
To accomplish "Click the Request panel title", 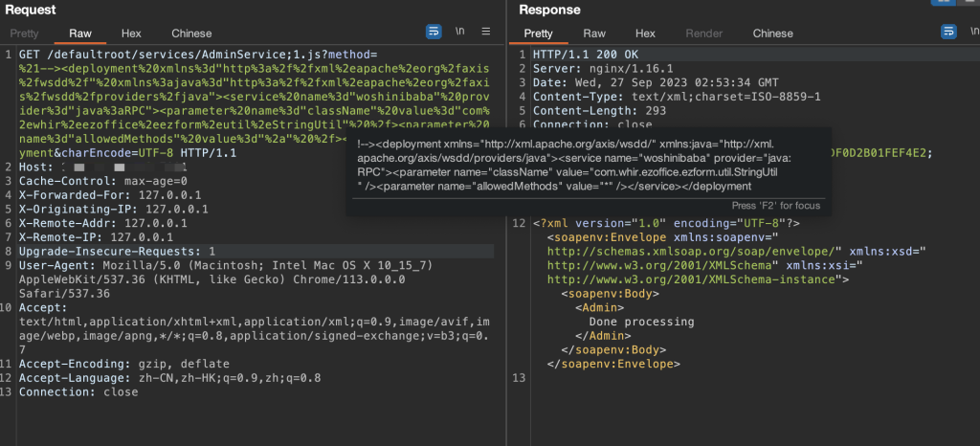I will [x=31, y=10].
